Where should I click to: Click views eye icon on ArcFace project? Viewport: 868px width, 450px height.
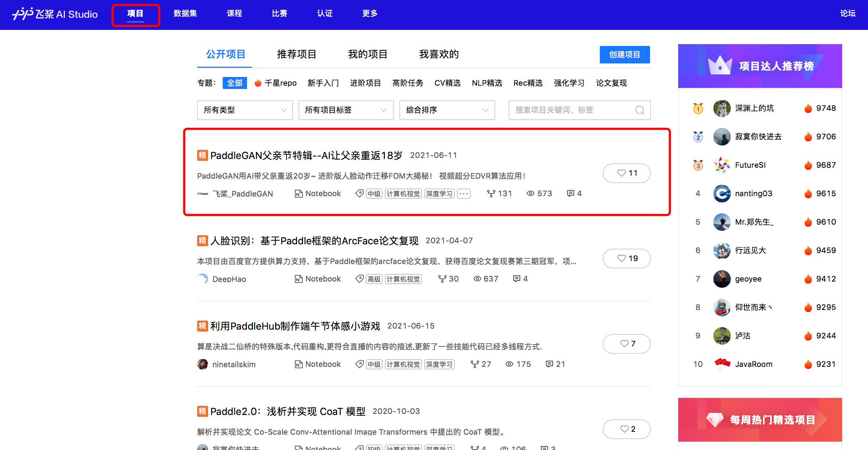[x=477, y=279]
